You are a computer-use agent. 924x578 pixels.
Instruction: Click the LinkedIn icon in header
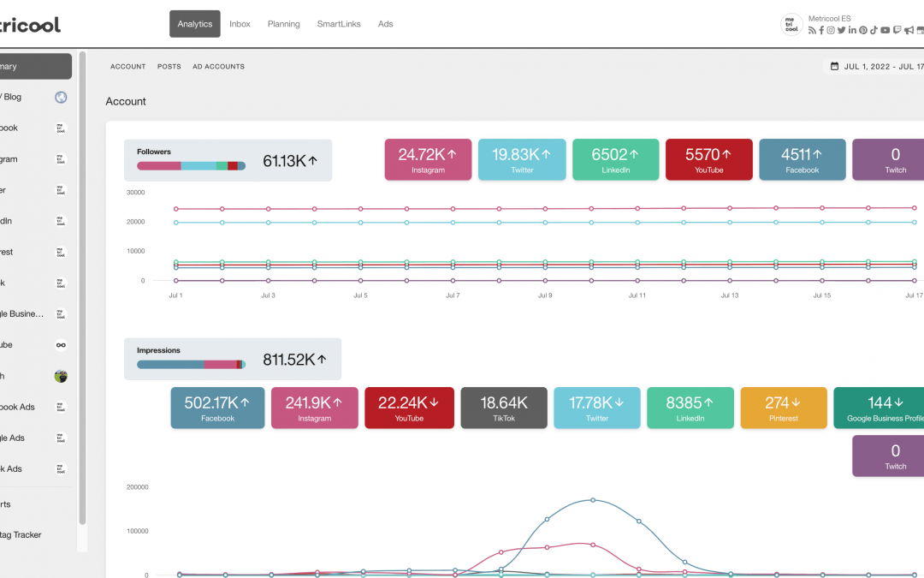852,30
